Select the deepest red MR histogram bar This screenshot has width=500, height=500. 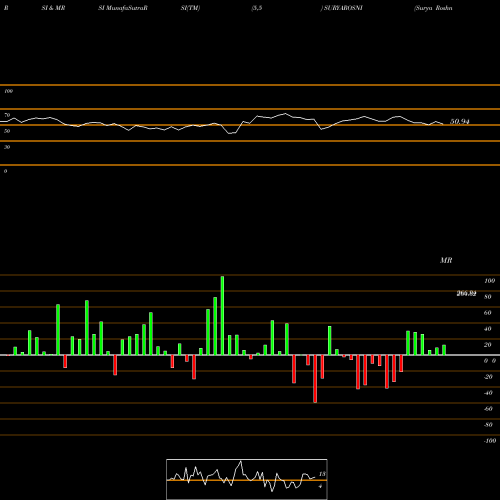tap(315, 379)
